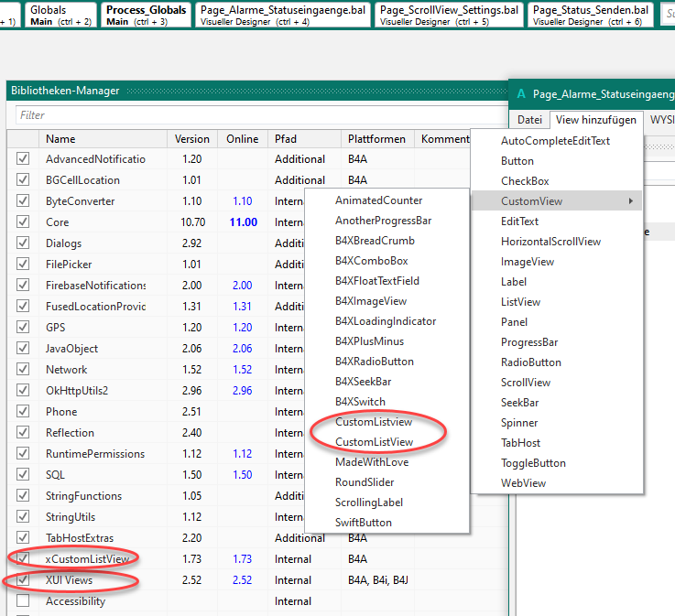The image size is (675, 616).
Task: Toggle the JavaObject library checkbox
Action: tap(23, 348)
